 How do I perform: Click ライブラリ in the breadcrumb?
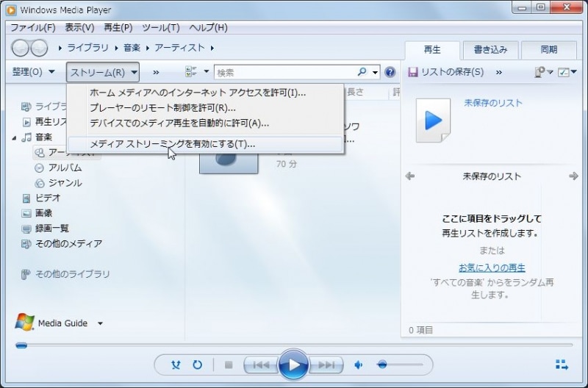[x=87, y=48]
